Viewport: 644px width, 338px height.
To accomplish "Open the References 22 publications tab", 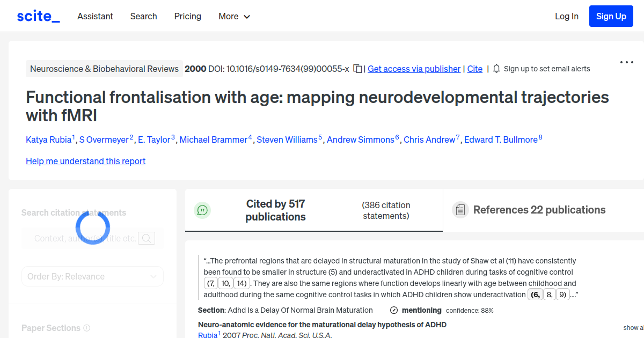I will [x=539, y=210].
